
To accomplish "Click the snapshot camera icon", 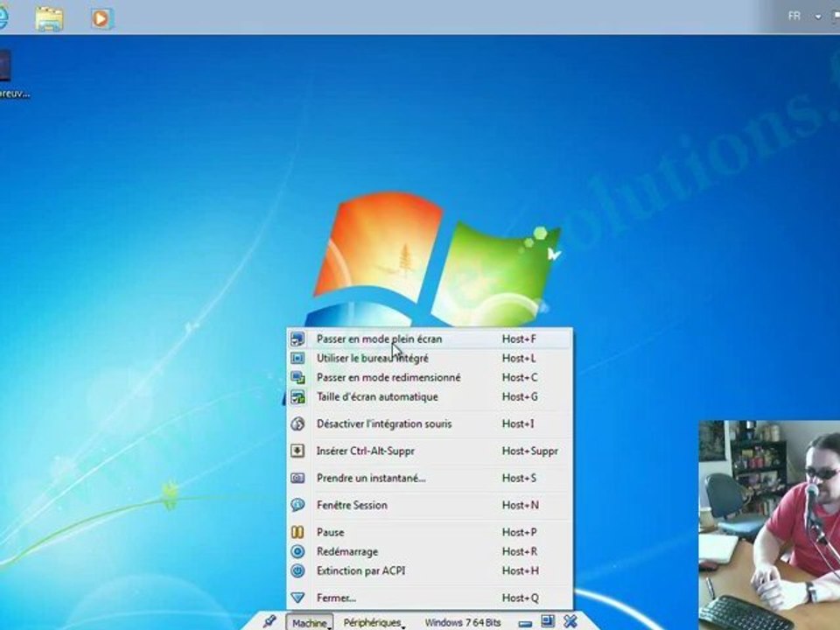I will click(297, 478).
